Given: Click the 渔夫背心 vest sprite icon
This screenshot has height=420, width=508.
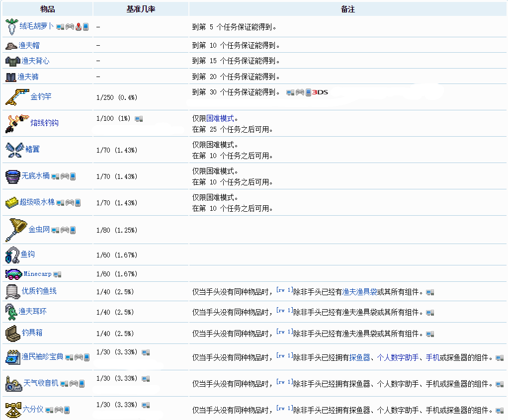Looking at the screenshot, I should 13,61.
